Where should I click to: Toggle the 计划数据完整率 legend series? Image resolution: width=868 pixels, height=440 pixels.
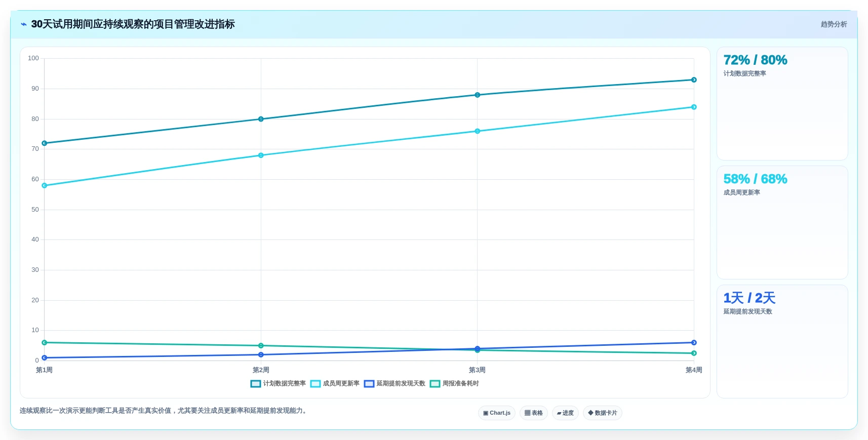click(278, 384)
